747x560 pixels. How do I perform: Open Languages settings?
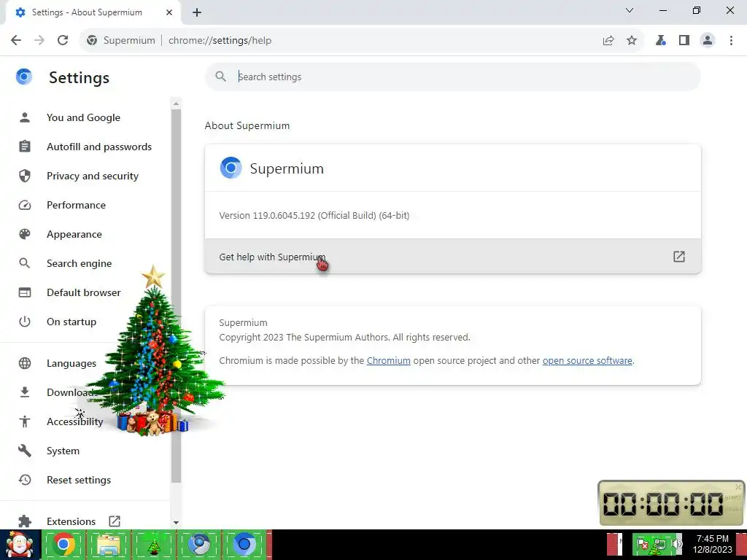[x=71, y=363]
